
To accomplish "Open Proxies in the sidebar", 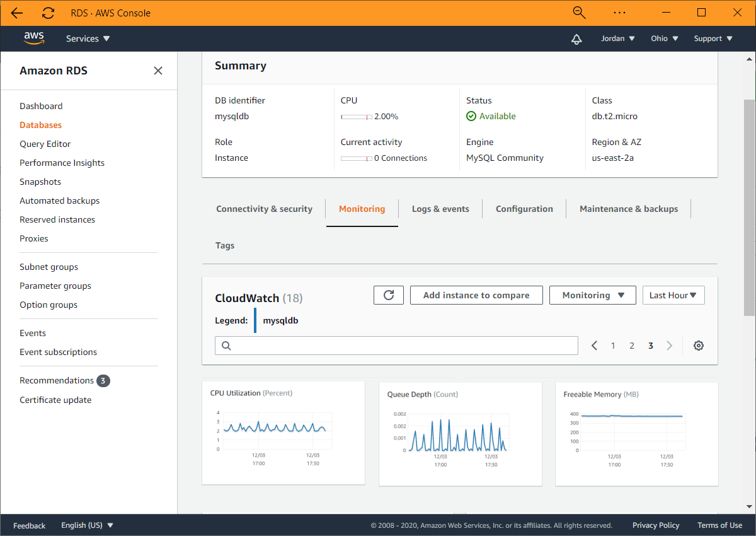I will [x=34, y=238].
